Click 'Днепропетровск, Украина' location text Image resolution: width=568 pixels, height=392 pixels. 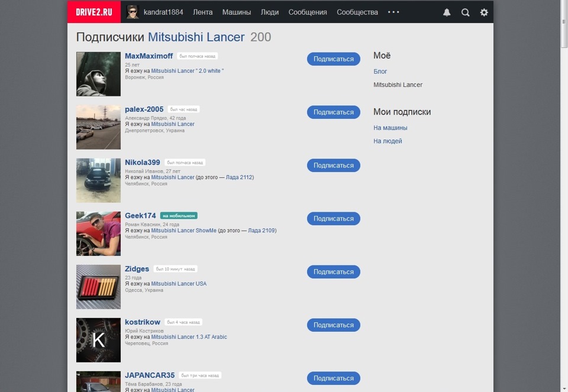[154, 131]
